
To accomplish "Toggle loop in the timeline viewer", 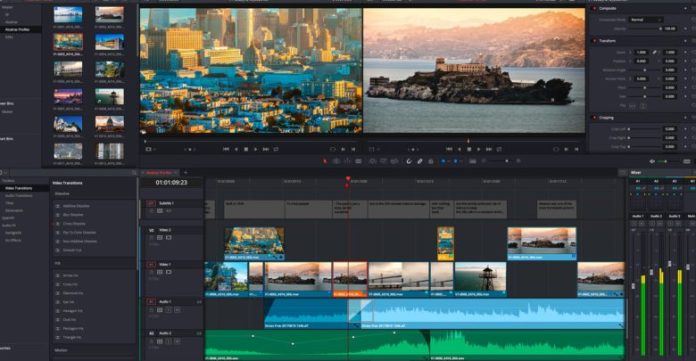I will pos(499,150).
